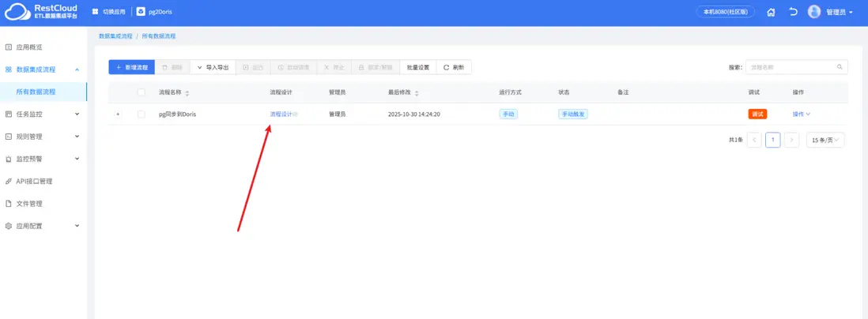Click the pg2Doris application icon
868x319 pixels.
pyautogui.click(x=141, y=12)
